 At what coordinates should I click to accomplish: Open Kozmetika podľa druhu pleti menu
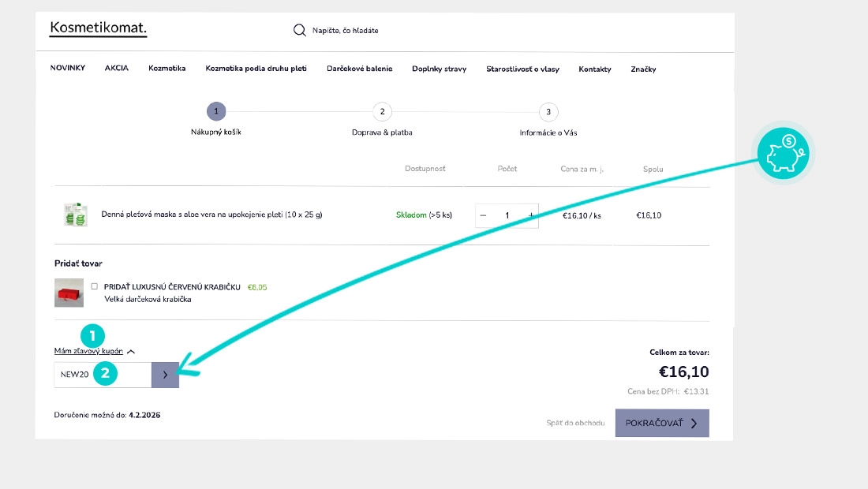coord(256,69)
